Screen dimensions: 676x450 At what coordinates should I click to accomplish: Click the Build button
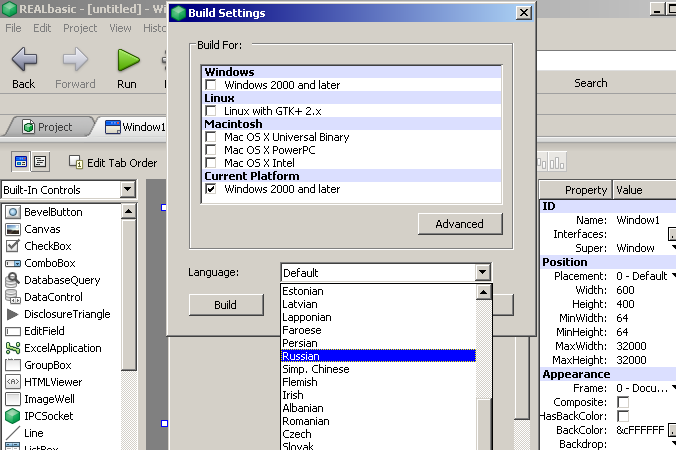pyautogui.click(x=225, y=305)
